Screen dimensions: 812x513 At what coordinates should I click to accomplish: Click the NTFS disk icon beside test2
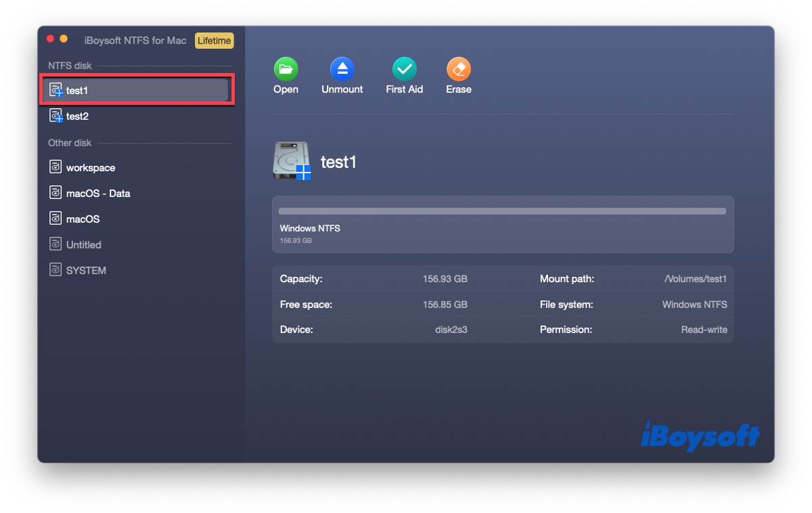(56, 116)
